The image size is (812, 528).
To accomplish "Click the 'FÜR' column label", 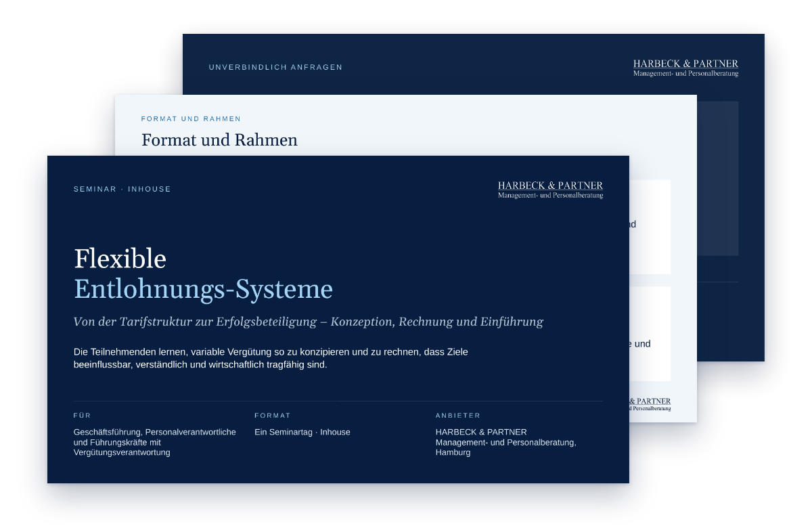I will [x=83, y=416].
